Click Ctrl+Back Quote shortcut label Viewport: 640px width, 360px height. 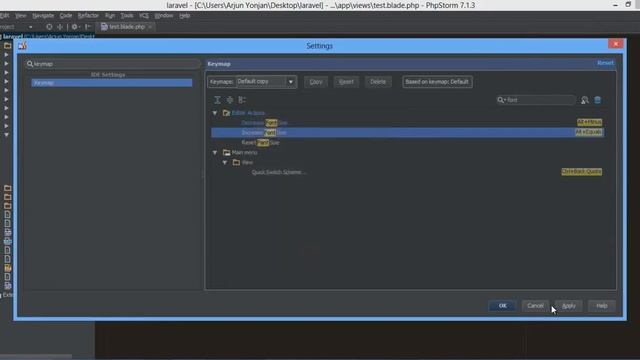coord(582,171)
